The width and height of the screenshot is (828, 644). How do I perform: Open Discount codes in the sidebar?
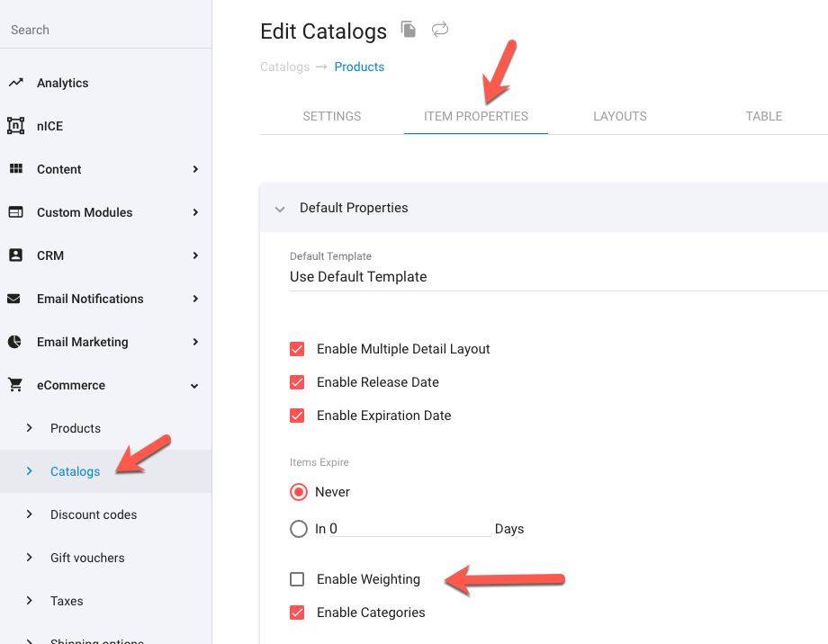click(94, 514)
